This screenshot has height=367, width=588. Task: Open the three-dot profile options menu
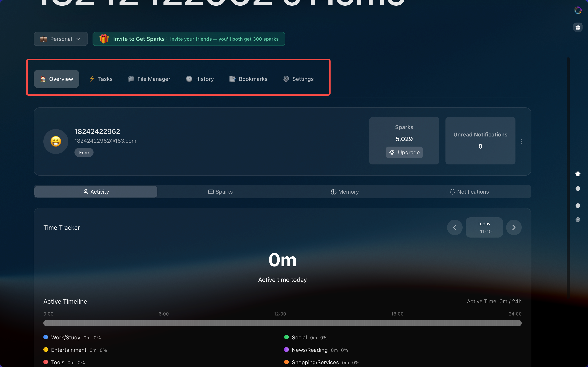521,142
